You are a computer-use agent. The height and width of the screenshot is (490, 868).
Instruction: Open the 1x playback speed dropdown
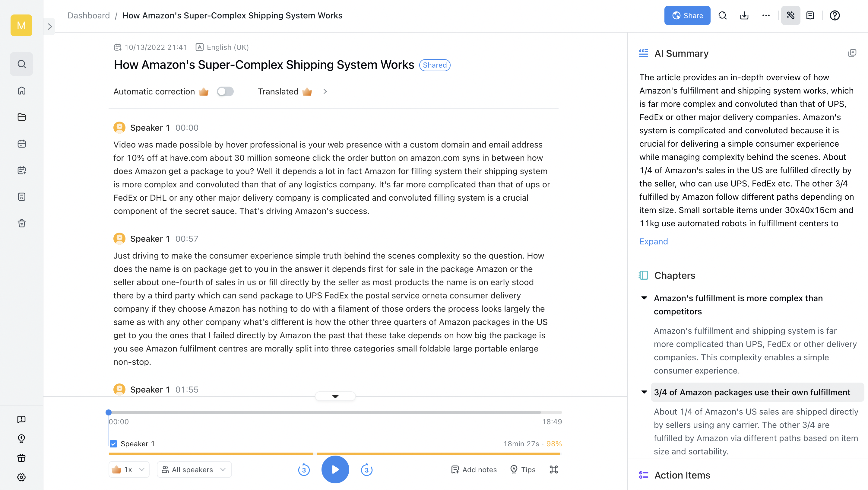129,469
